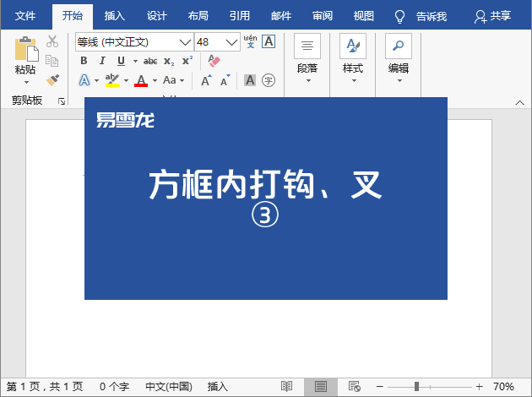The image size is (532, 397).
Task: Click the Share (共享) button
Action: coord(492,16)
